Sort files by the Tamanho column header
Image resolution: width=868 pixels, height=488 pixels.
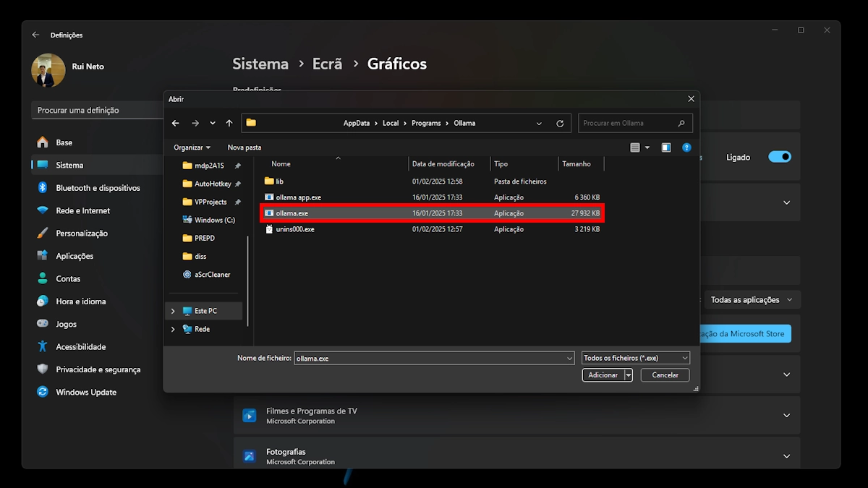click(x=576, y=164)
